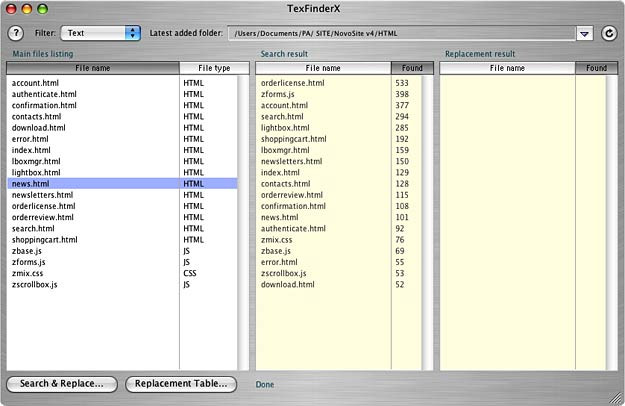Click the highlighted news.html row

tap(122, 183)
